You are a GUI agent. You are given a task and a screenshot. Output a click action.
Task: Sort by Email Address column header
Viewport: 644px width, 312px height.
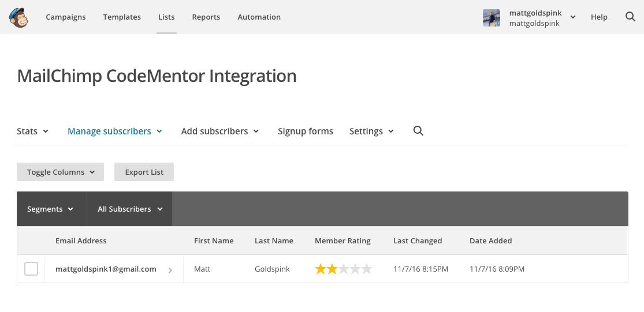tap(81, 240)
